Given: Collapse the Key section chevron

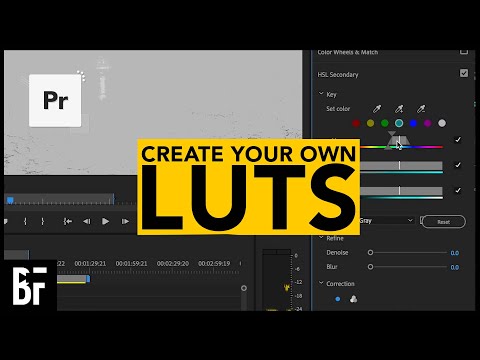Looking at the screenshot, I should (321, 94).
